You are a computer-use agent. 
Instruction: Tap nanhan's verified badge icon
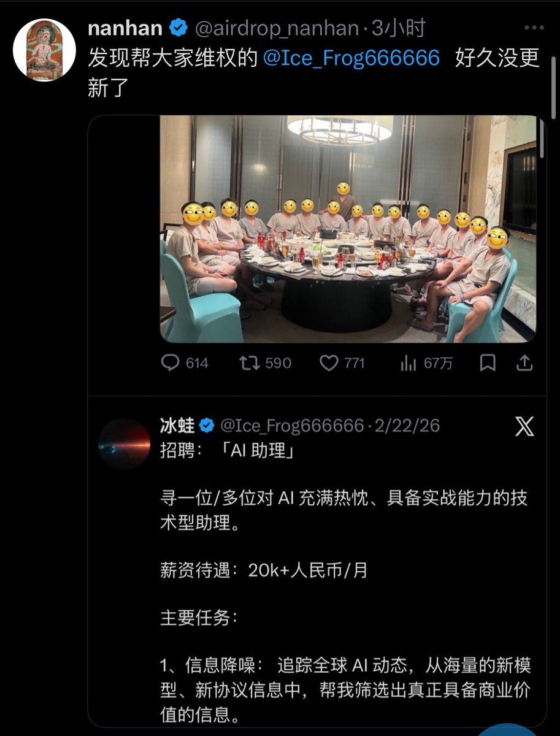pos(178,28)
